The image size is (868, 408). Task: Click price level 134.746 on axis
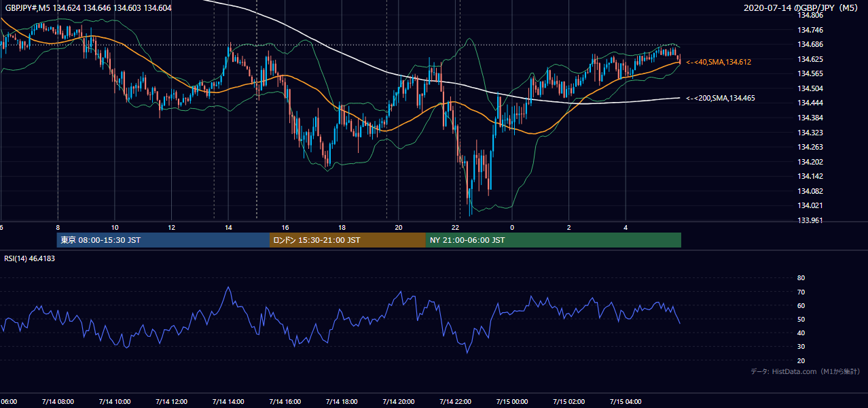click(810, 30)
